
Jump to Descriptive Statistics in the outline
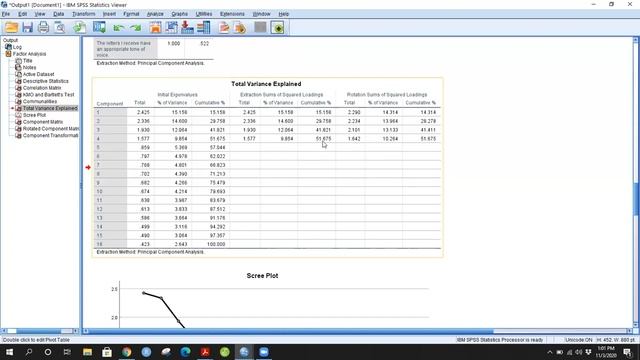pos(46,81)
